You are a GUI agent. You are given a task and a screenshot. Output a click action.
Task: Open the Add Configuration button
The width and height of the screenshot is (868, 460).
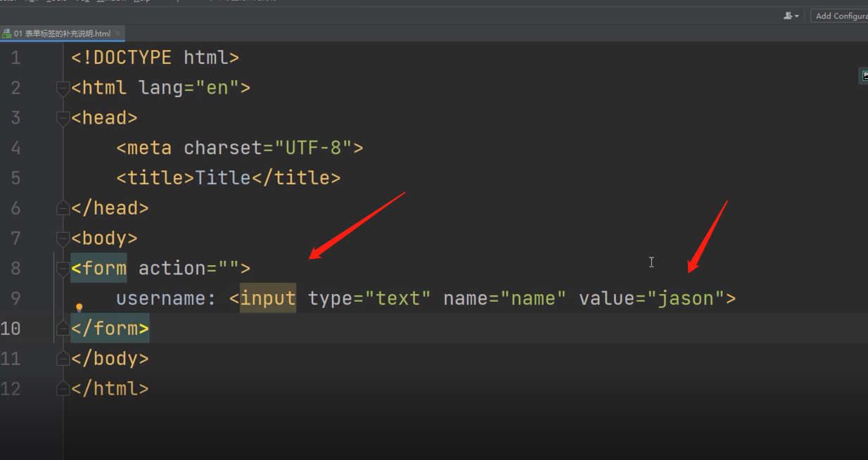[840, 15]
